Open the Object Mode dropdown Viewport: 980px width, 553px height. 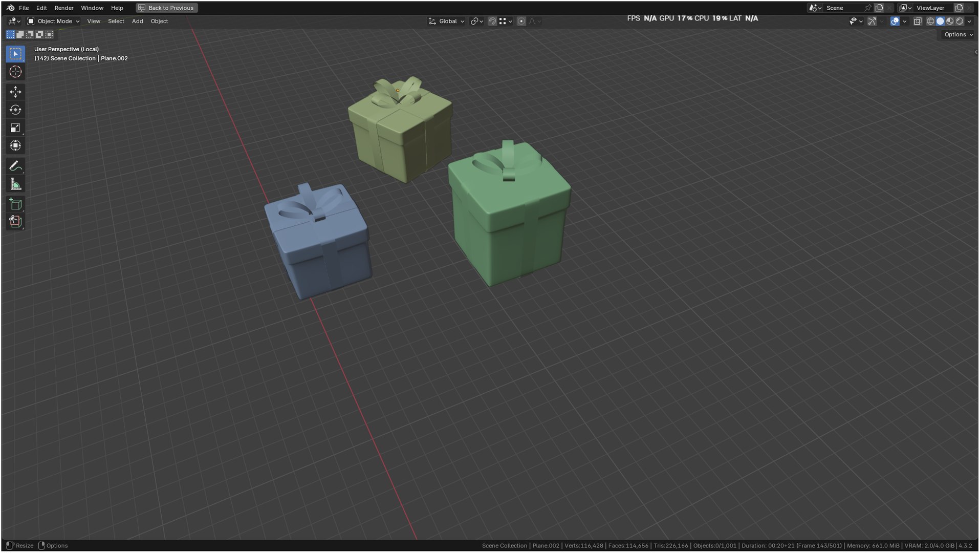[54, 21]
